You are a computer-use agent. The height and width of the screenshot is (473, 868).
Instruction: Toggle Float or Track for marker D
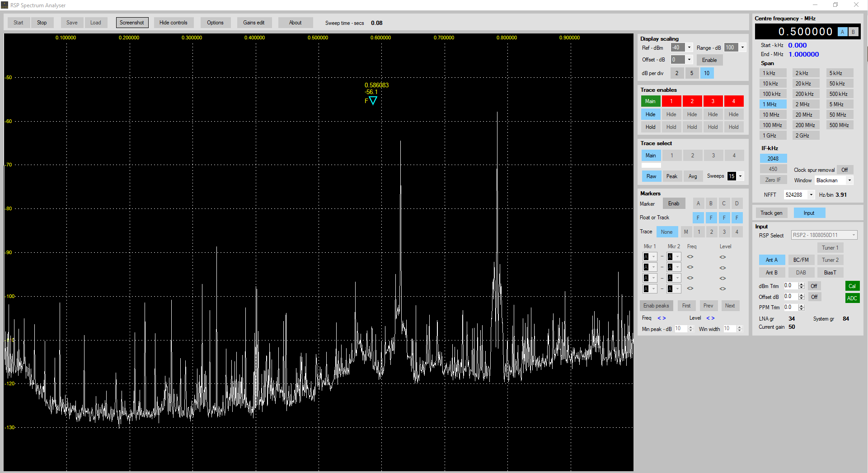tap(737, 218)
